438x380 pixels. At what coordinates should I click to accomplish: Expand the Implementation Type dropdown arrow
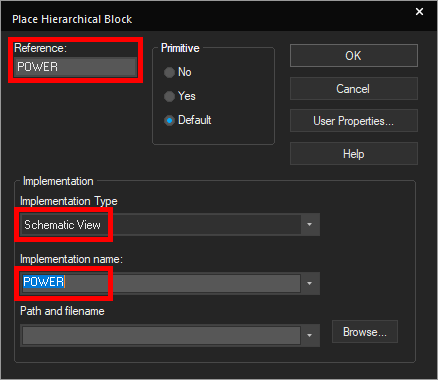309,225
